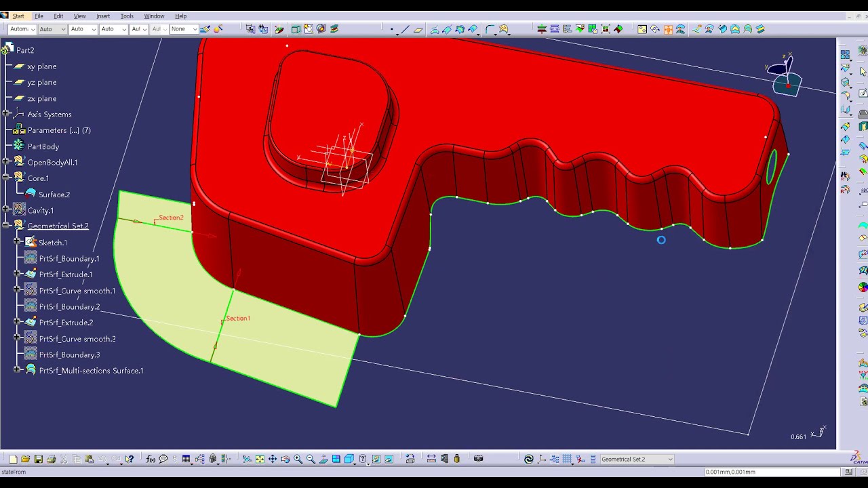868x488 pixels.
Task: Expand the Cavity.1 tree node
Action: click(6, 210)
